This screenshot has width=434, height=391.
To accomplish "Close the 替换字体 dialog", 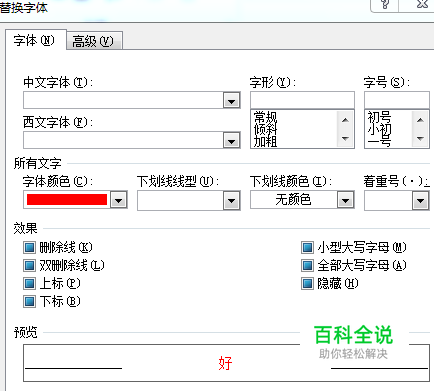I will click(x=422, y=4).
